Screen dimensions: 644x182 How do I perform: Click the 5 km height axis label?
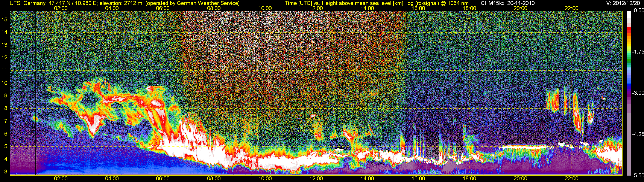coord(6,147)
